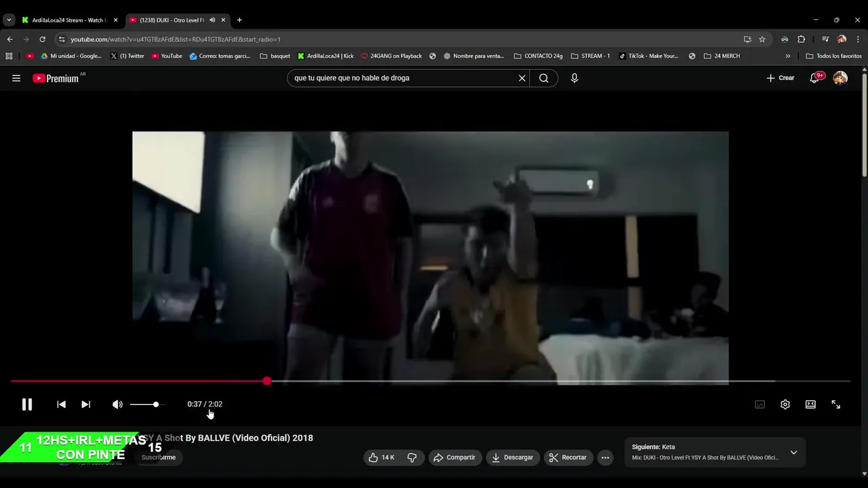Click the install/cast icon in address bar
The width and height of the screenshot is (868, 488).
[x=747, y=39]
